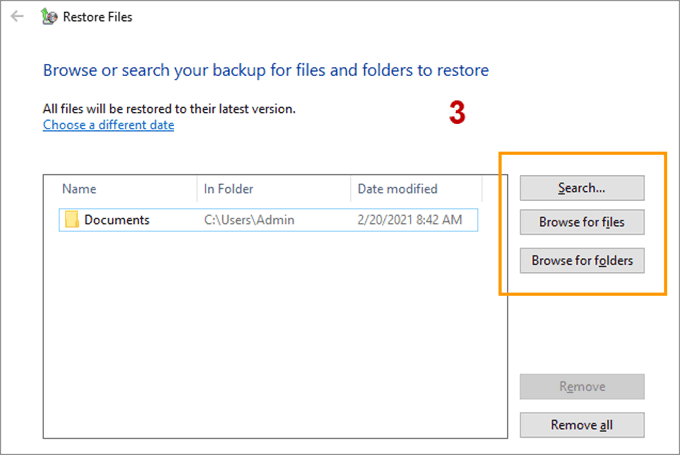Click the Restore Files wizard icon
Image resolution: width=680 pixels, height=455 pixels.
point(49,16)
